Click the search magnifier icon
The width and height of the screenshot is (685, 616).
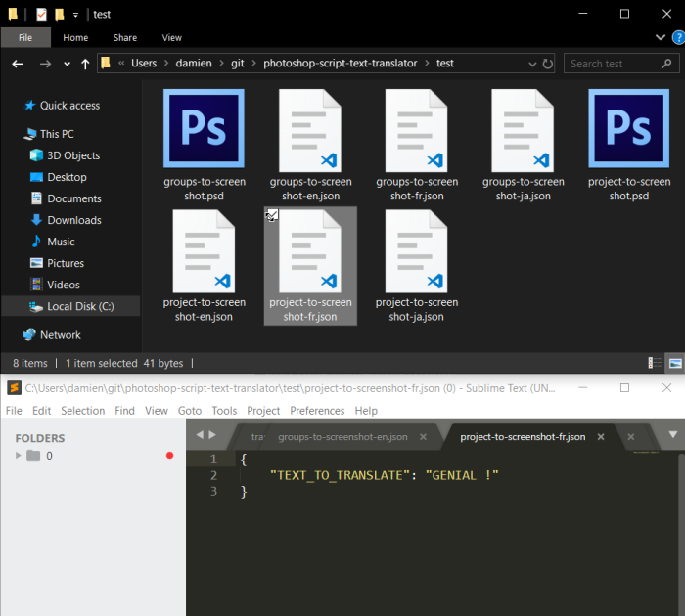[666, 64]
